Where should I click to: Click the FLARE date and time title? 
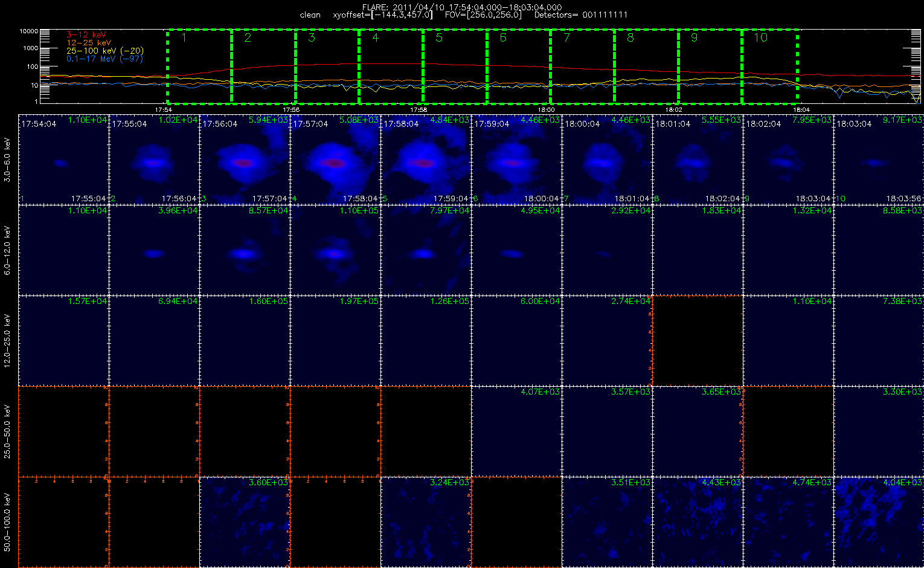462,7
